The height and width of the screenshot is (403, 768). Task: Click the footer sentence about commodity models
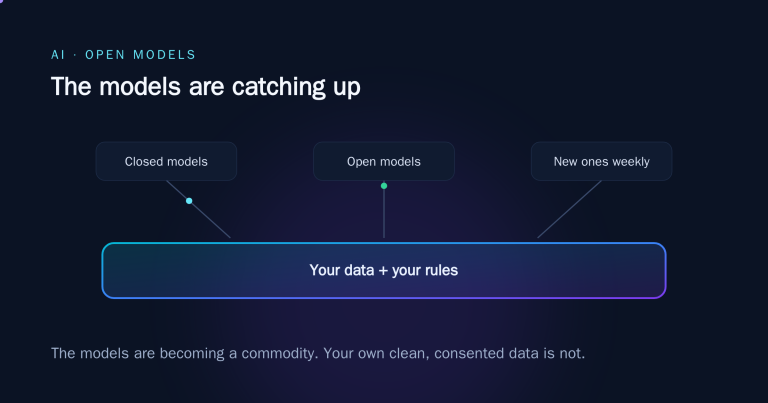click(x=318, y=353)
